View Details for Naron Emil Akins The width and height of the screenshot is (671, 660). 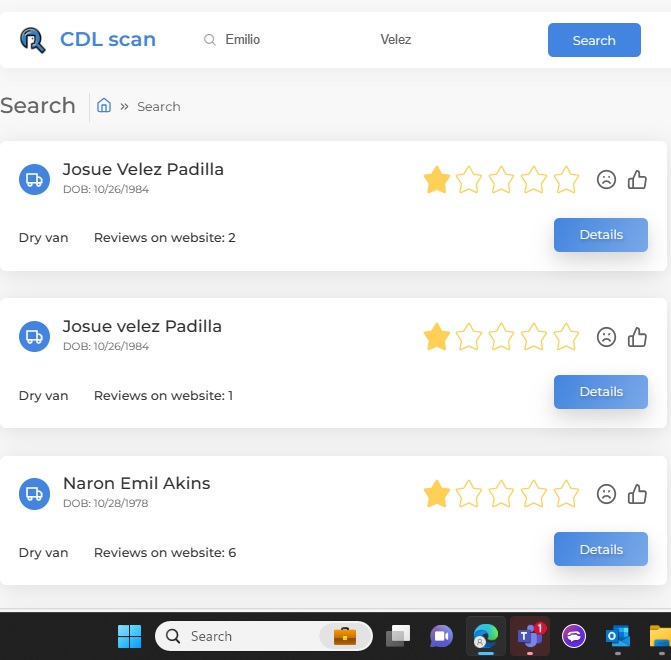[601, 549]
